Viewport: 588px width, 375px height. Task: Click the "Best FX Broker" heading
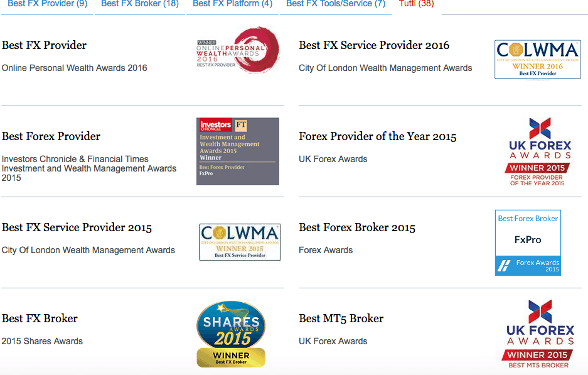point(40,318)
